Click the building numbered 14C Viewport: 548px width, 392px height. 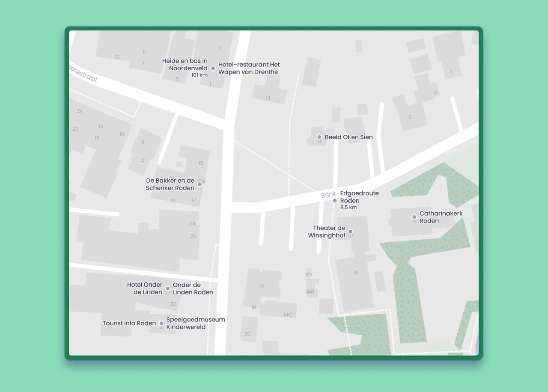(x=287, y=315)
